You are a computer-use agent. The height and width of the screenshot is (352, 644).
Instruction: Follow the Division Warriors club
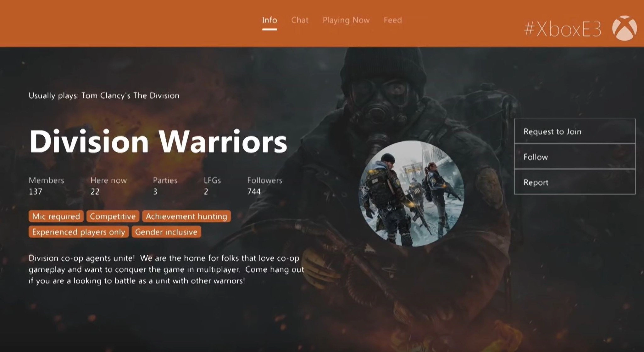coord(575,156)
